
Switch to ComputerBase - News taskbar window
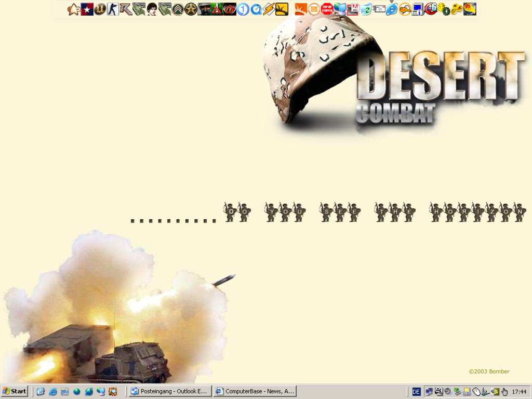pos(255,391)
